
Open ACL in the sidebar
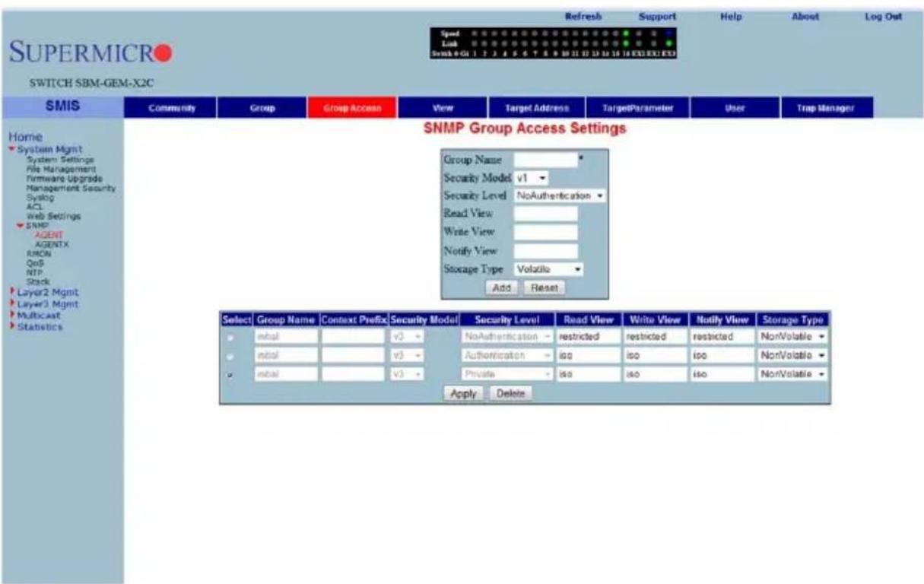point(33,207)
